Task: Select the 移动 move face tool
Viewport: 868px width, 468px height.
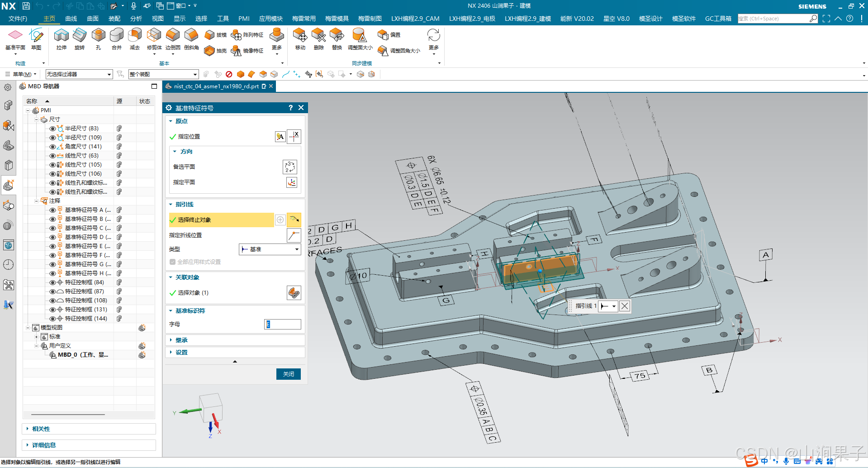Action: pos(300,39)
